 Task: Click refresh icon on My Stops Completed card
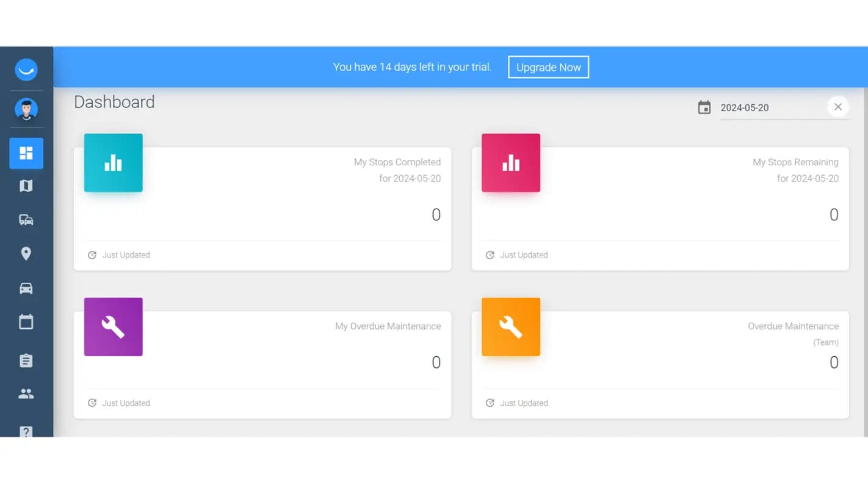pos(92,255)
